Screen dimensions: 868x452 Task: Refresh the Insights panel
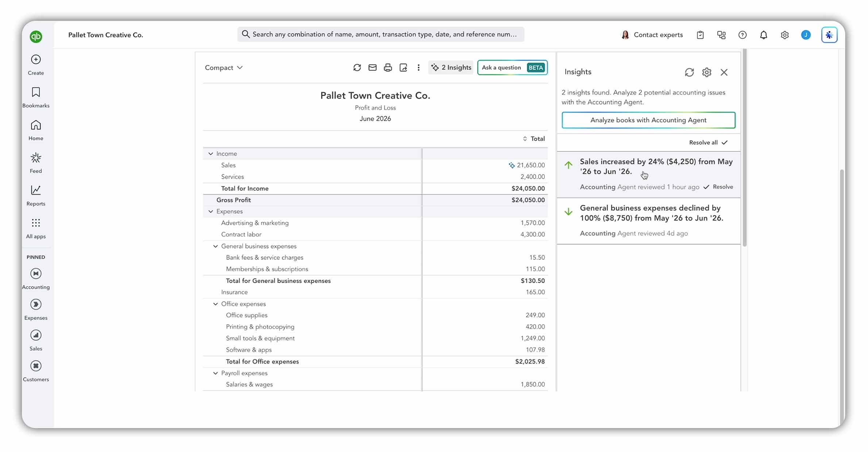pyautogui.click(x=689, y=72)
